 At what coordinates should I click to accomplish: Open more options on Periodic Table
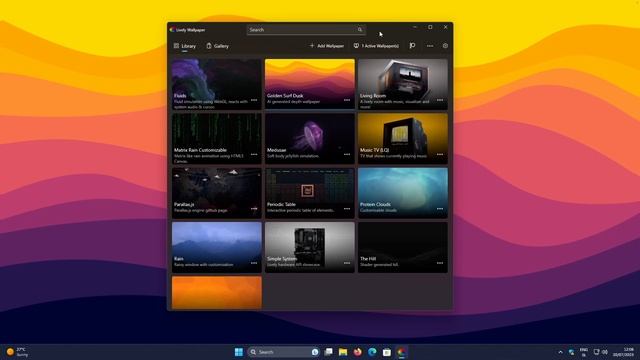click(x=347, y=209)
